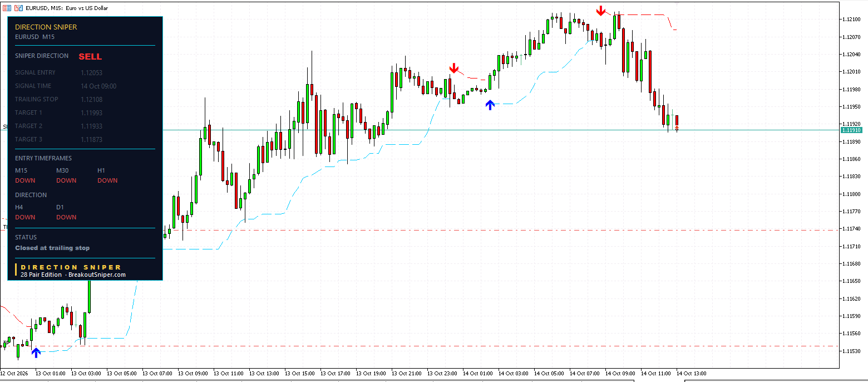Screen dimensions: 868x382
Task: Select the red sell arrow near 14 Oct 09:00
Action: pyautogui.click(x=601, y=11)
